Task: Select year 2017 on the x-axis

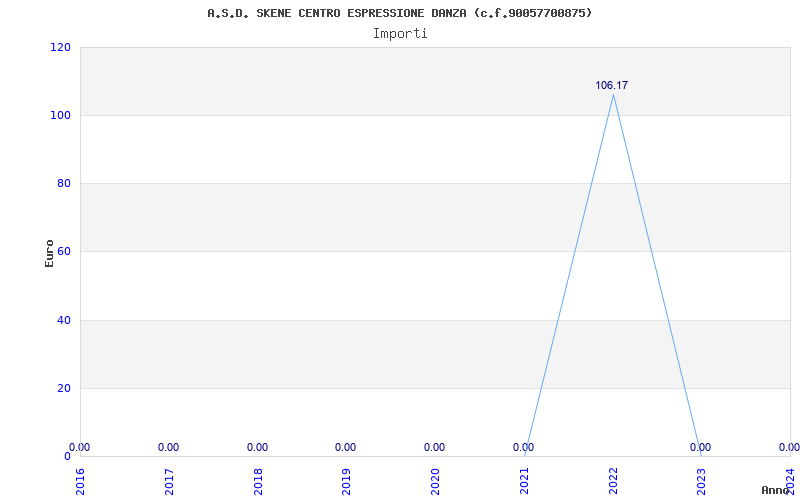Action: tap(169, 482)
